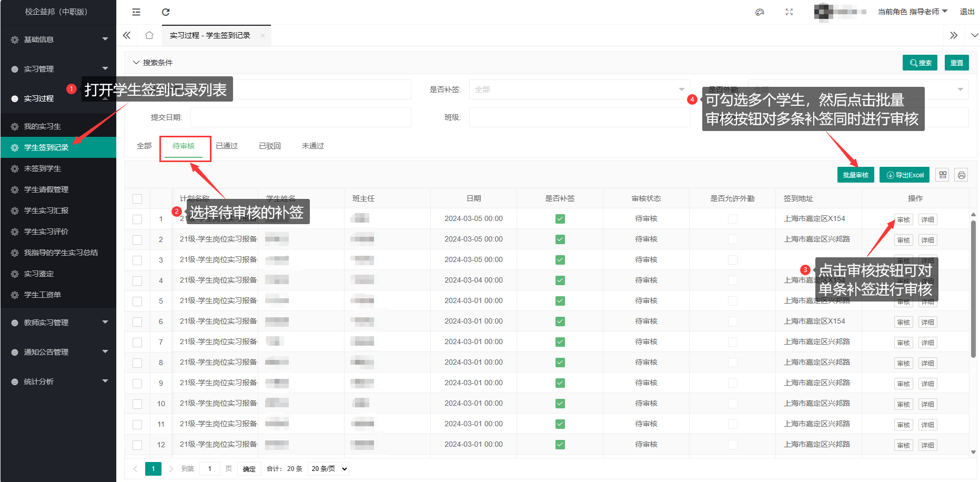Viewport: 980px width, 482px height.
Task: Change page size 20 条/页 dropdown
Action: 329,469
